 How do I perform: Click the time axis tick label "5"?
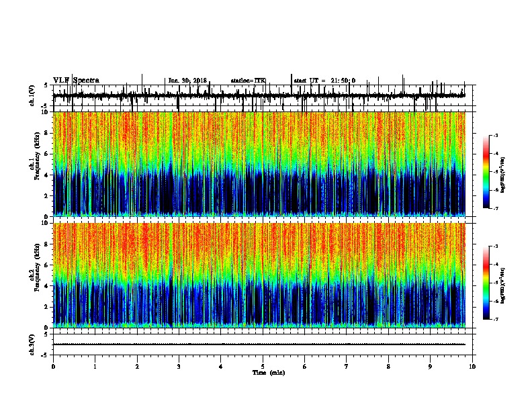point(263,366)
